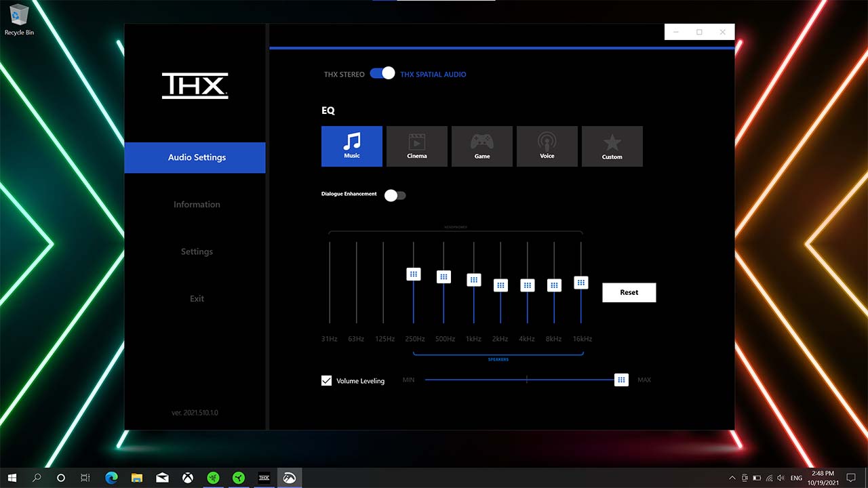The width and height of the screenshot is (868, 488).
Task: Click the Volume Leveling slider handle
Action: click(x=621, y=380)
